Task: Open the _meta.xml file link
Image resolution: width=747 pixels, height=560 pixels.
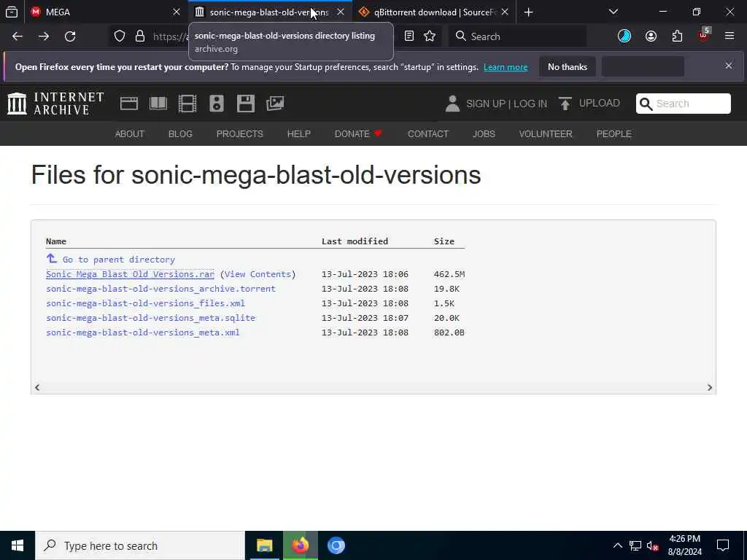Action: coord(142,332)
